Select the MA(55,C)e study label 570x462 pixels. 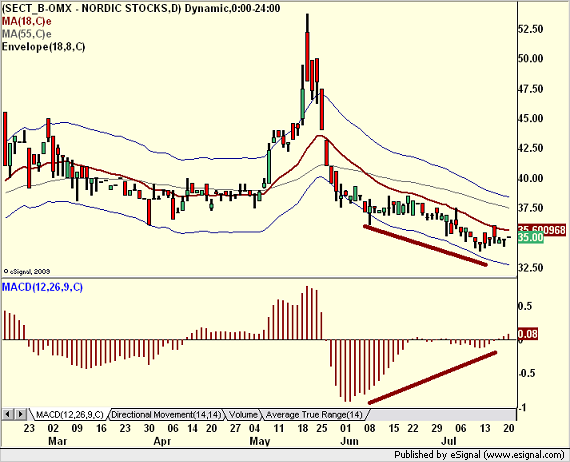tap(27, 34)
